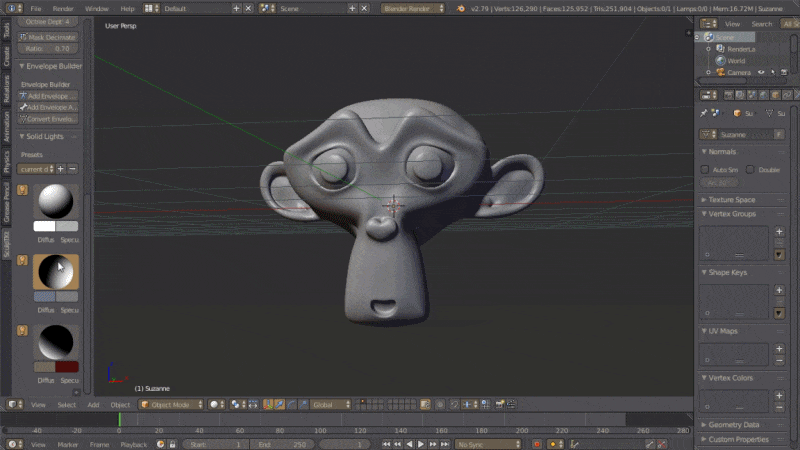The width and height of the screenshot is (800, 450).
Task: Click the timeline preview range clock icon
Action: [160, 444]
